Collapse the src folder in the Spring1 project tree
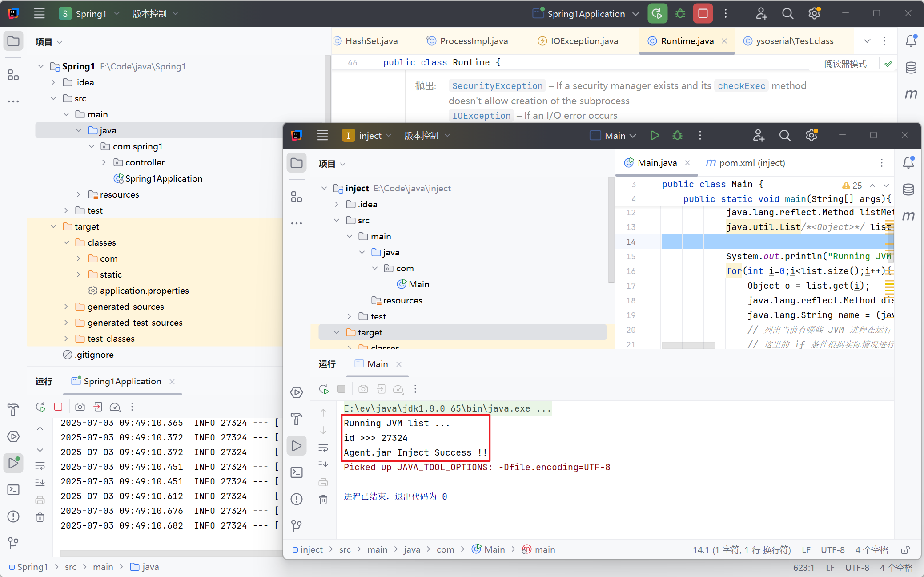This screenshot has width=924, height=577. click(x=53, y=98)
